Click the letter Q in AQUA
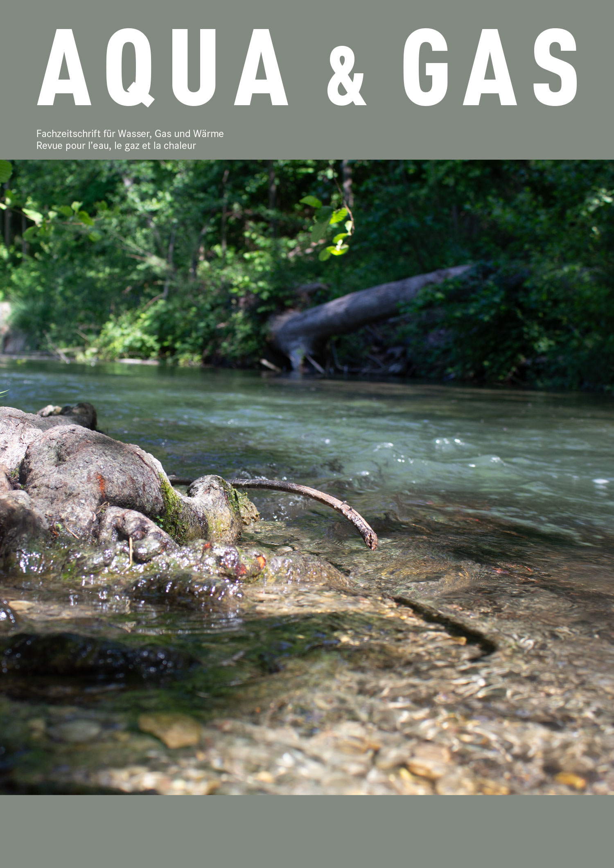Screen dimensions: 614x868 click(130, 68)
